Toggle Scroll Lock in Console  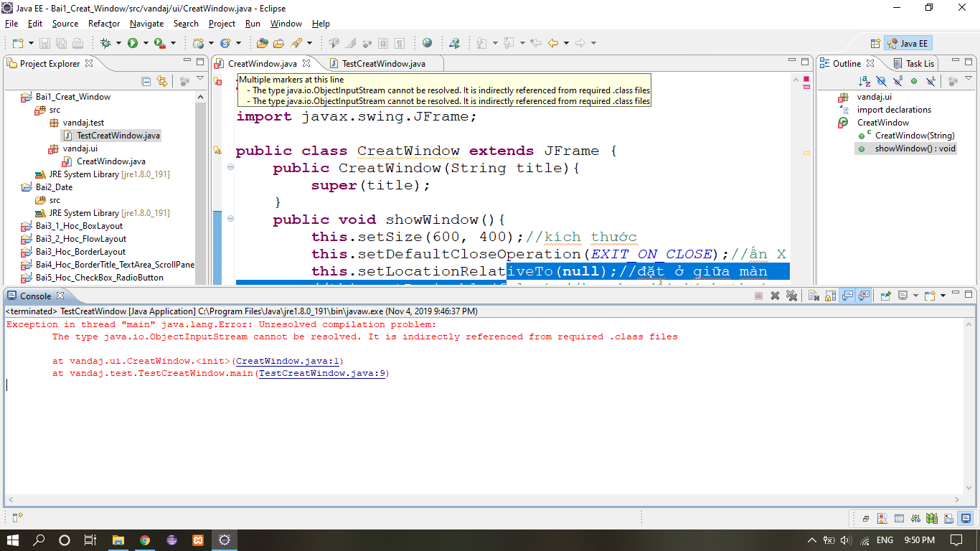coord(830,296)
